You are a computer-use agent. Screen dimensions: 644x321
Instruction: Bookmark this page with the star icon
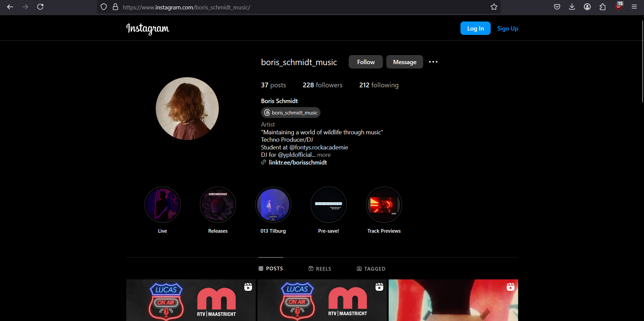pos(494,7)
